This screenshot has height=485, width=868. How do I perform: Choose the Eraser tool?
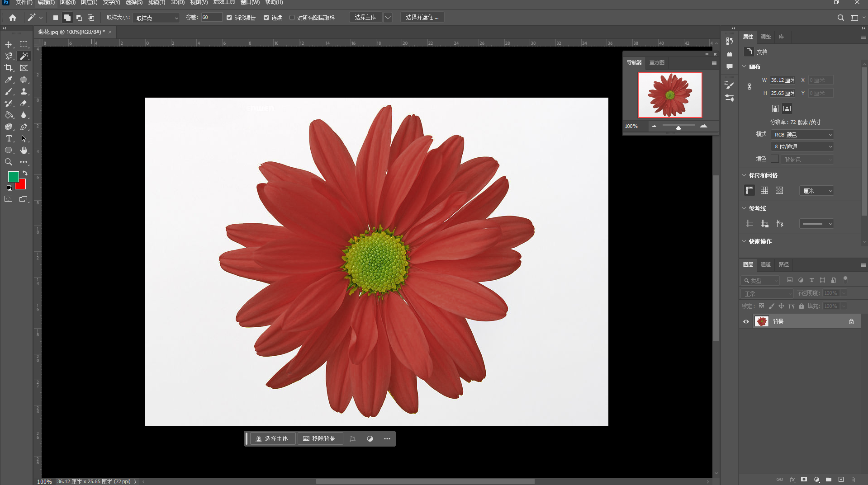[24, 103]
